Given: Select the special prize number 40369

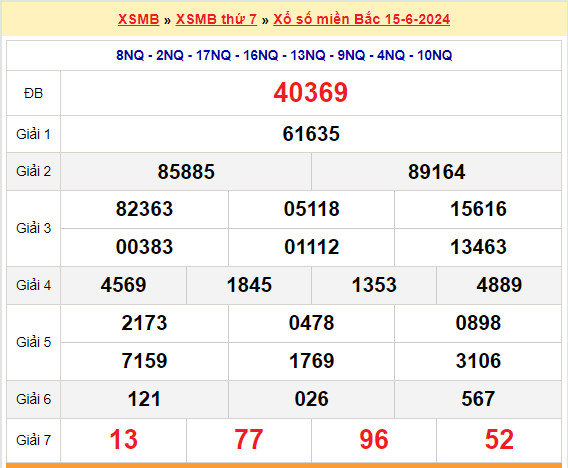Looking at the screenshot, I should coord(311,93).
